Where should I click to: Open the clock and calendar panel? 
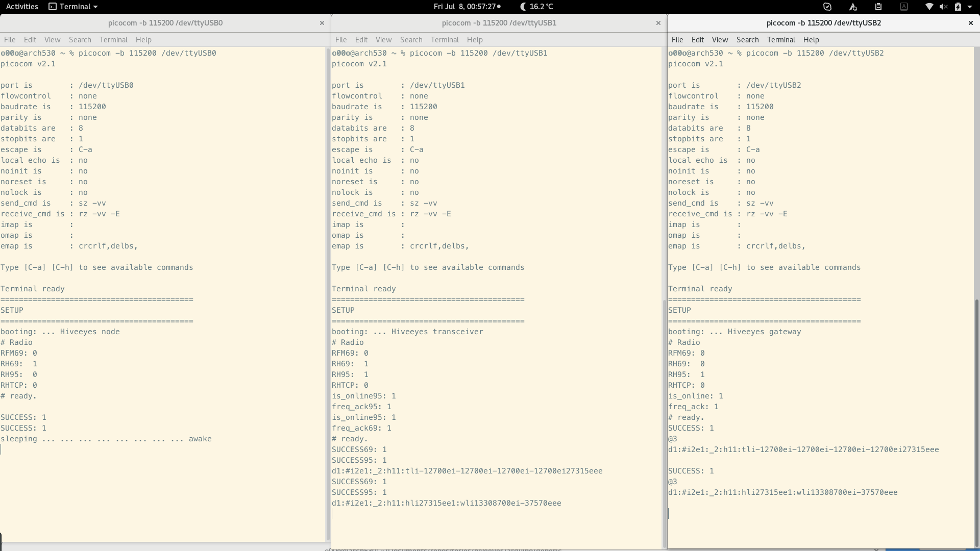coord(467,7)
